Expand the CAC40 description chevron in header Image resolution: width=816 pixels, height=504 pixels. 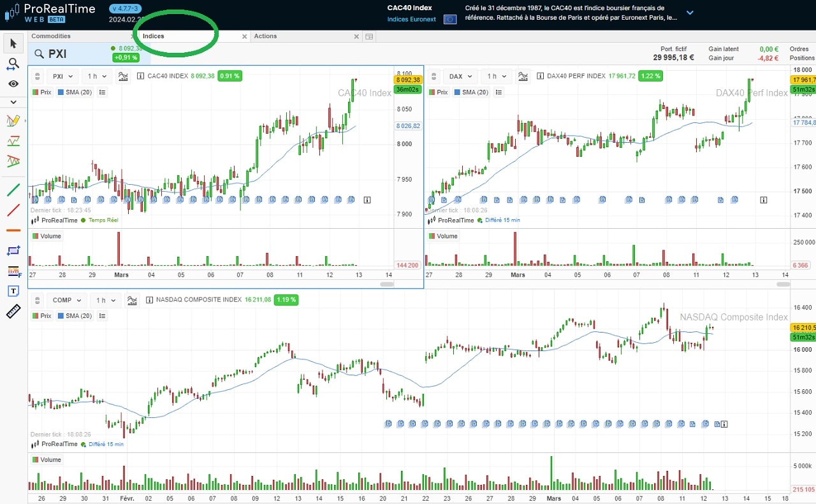pos(690,12)
